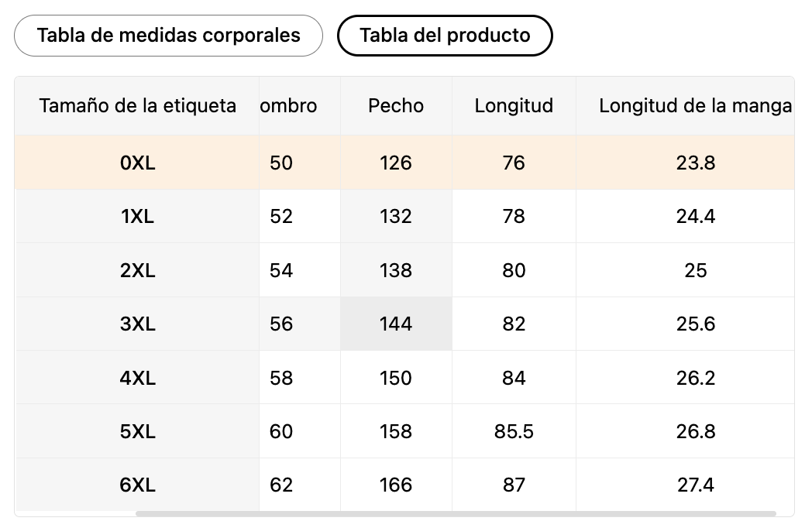The width and height of the screenshot is (812, 528).
Task: Click the 126 chest value for 0XL
Action: [396, 163]
